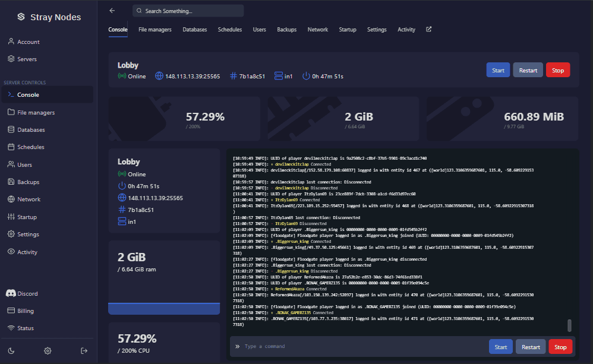Open Discord from the sidebar

pos(27,293)
